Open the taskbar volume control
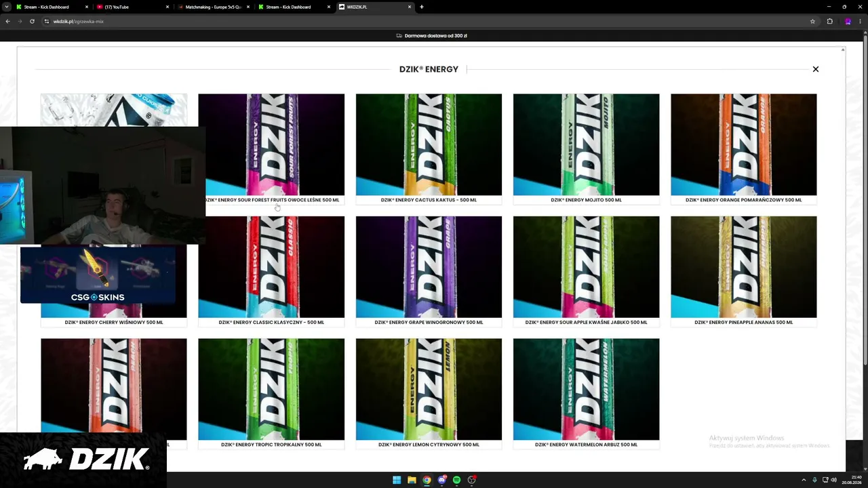 click(833, 480)
